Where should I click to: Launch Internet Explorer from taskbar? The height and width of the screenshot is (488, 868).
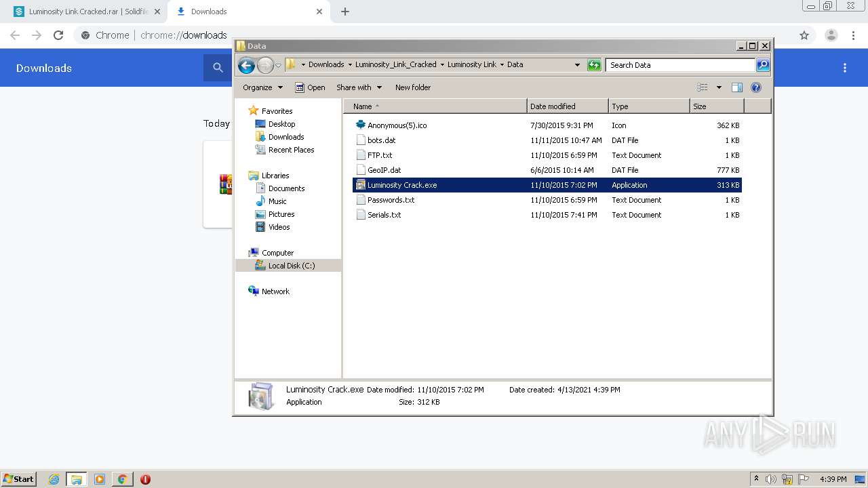point(54,479)
